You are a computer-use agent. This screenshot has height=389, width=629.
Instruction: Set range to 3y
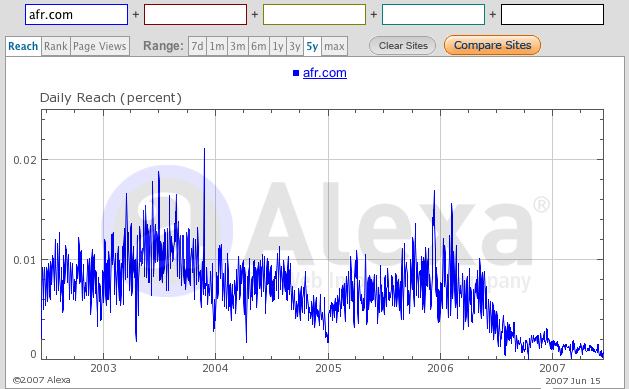(295, 47)
